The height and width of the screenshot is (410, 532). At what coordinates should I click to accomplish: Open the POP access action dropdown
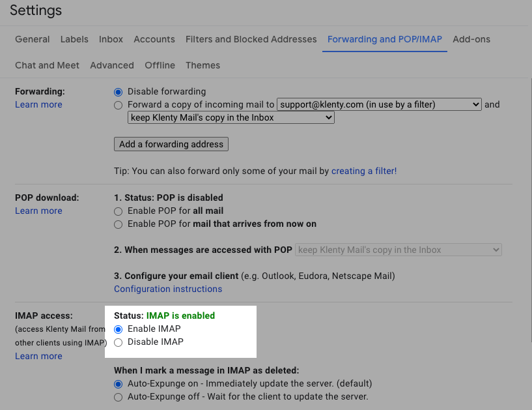coord(399,250)
